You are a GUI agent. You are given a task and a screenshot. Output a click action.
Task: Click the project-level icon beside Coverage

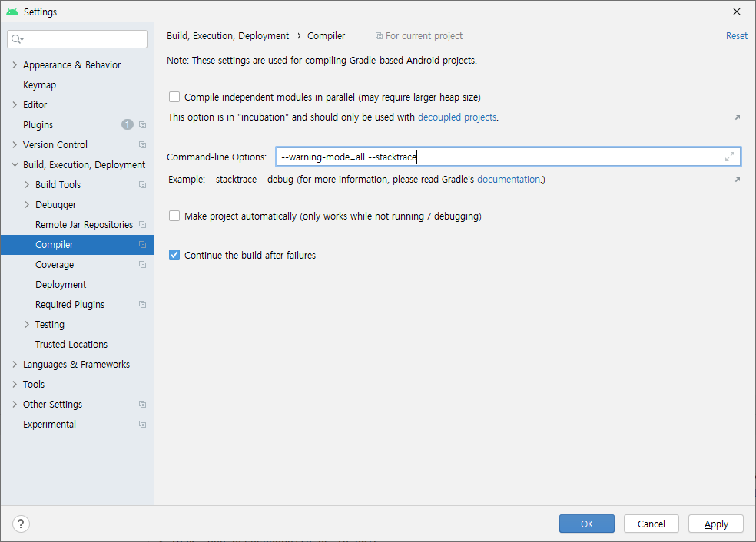click(x=142, y=265)
